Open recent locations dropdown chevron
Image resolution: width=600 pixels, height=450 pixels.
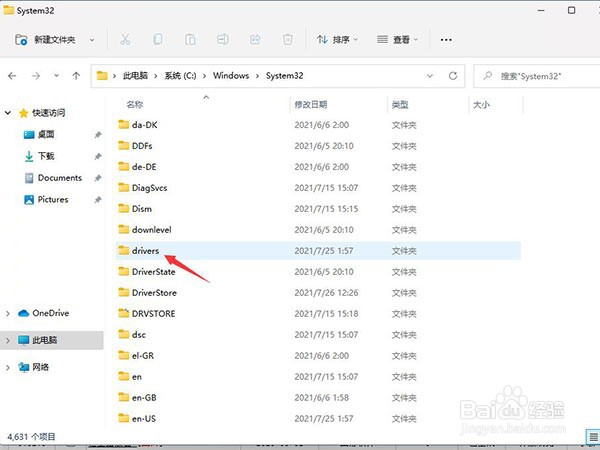[x=56, y=76]
